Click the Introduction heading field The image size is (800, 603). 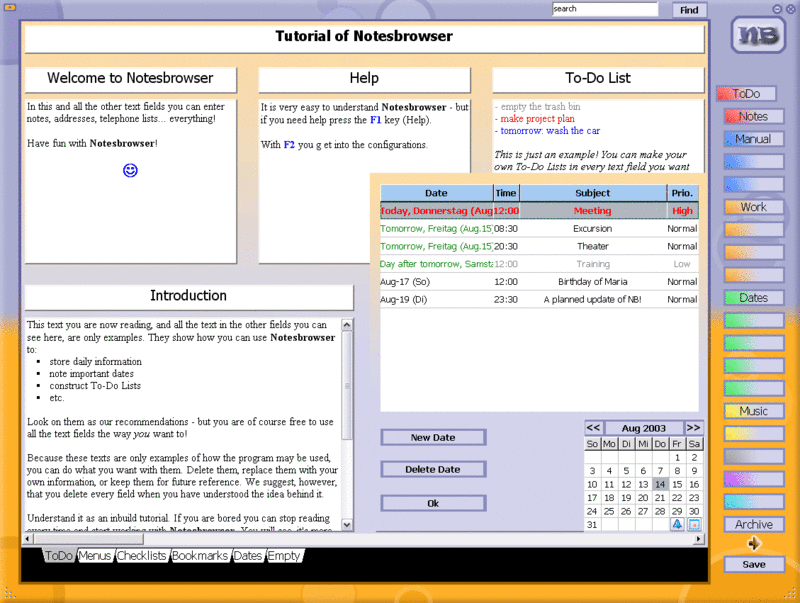[x=189, y=297]
